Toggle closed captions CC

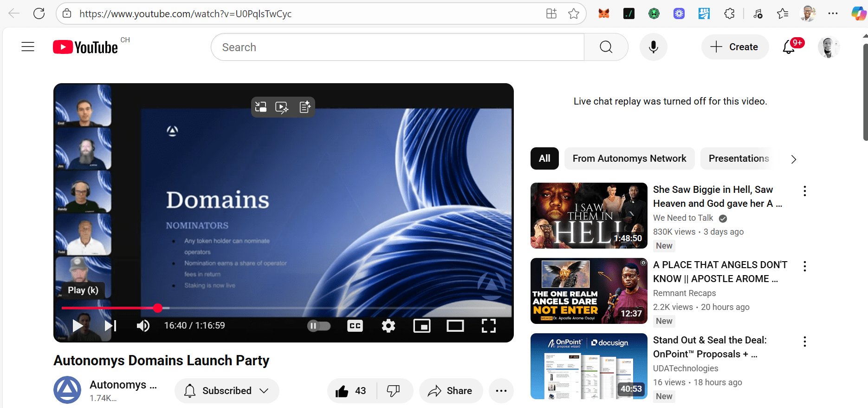pyautogui.click(x=355, y=326)
